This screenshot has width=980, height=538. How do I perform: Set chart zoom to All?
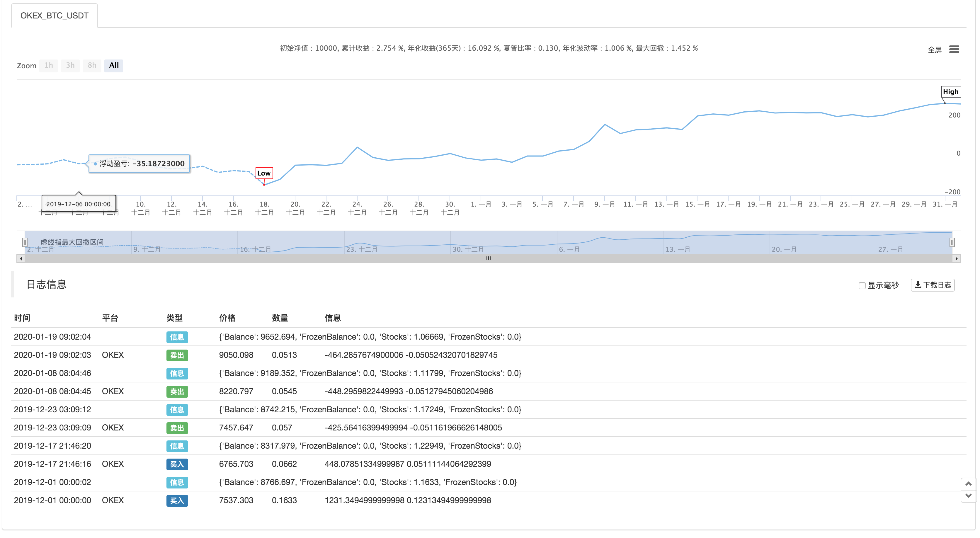click(114, 65)
